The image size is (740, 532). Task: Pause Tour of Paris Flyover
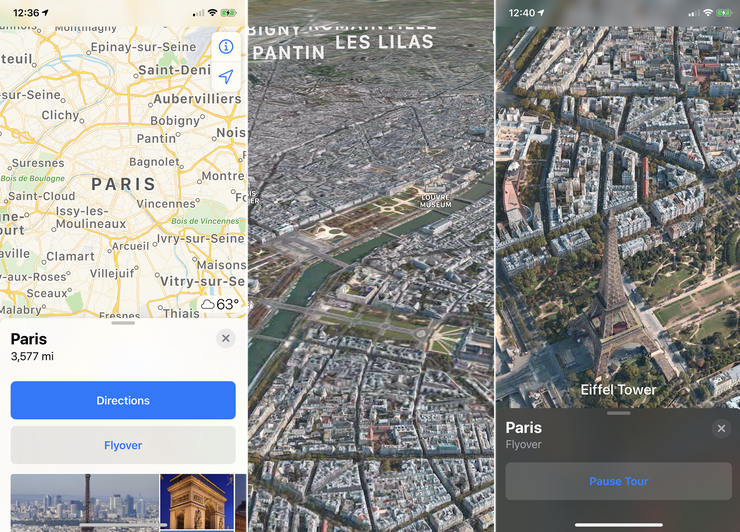coord(619,481)
